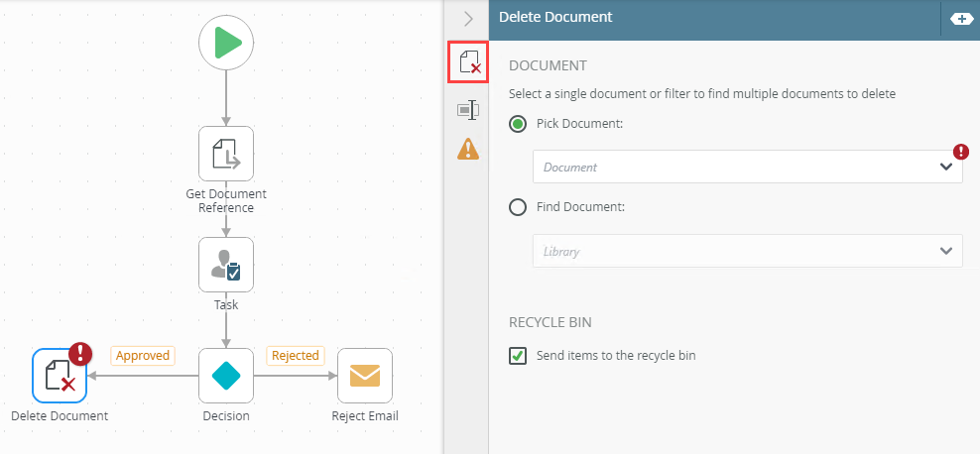Select the Find Document radio button
Viewport: 980px width, 454px height.
(x=518, y=207)
